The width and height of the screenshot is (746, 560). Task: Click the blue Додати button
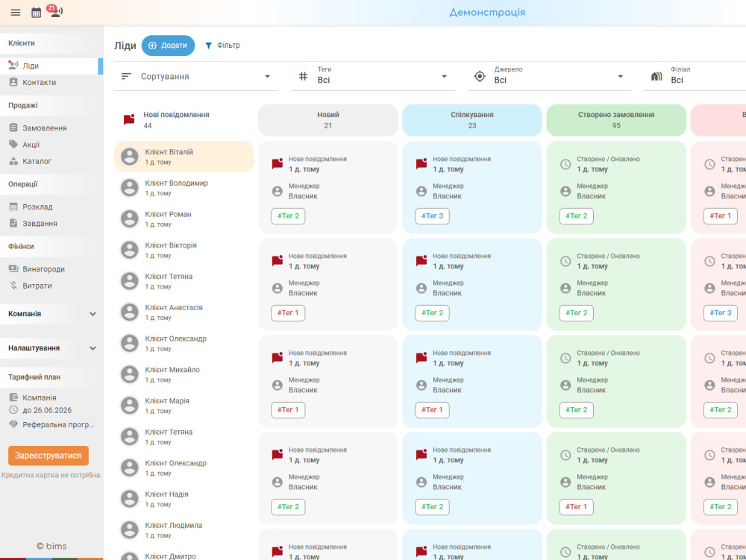(x=168, y=45)
